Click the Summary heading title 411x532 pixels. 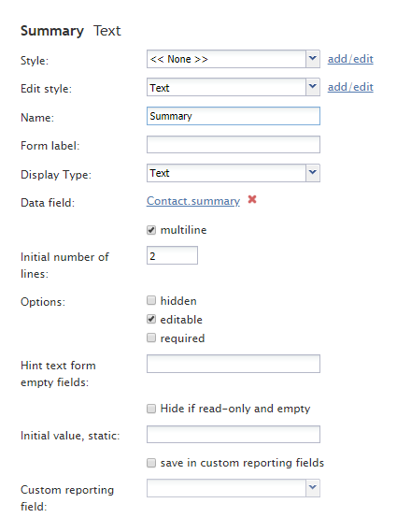click(x=52, y=31)
